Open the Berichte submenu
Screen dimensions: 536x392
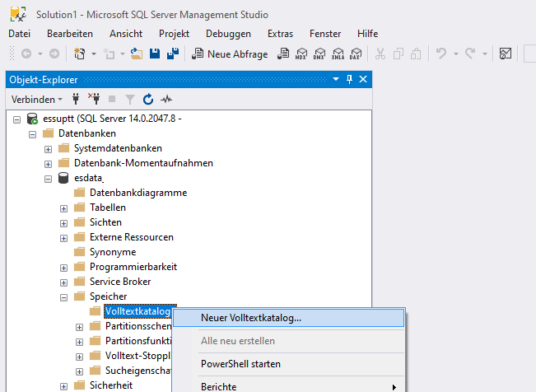(289, 386)
